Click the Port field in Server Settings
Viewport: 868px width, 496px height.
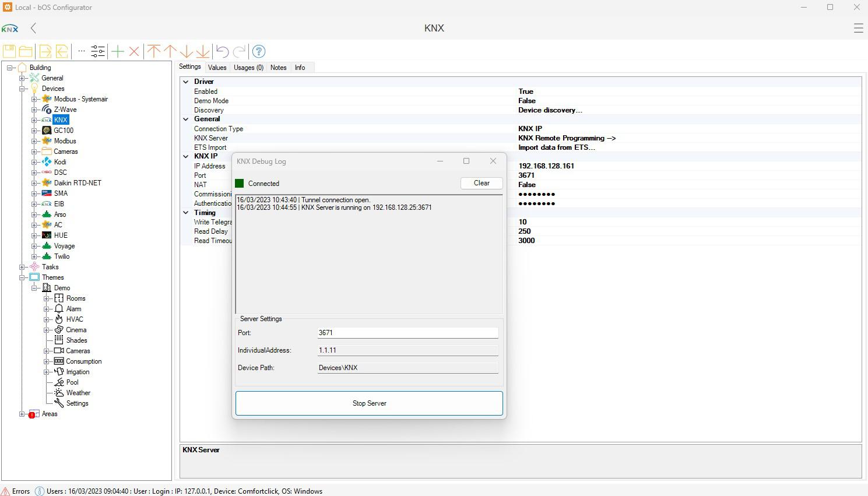pyautogui.click(x=407, y=333)
